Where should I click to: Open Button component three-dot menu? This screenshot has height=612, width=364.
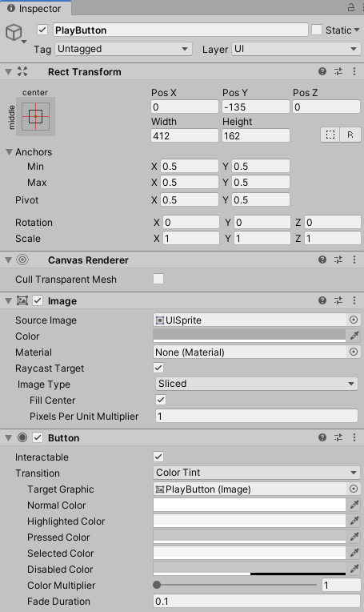click(354, 437)
